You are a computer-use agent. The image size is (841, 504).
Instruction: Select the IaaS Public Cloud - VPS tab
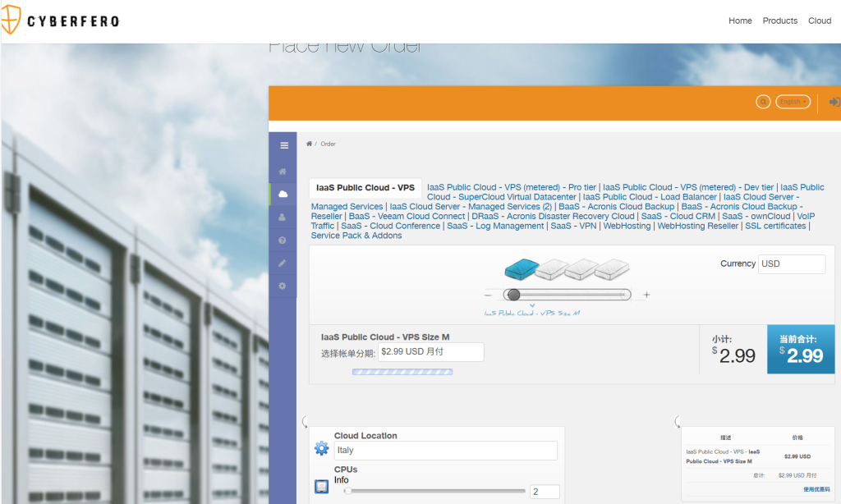pos(365,188)
